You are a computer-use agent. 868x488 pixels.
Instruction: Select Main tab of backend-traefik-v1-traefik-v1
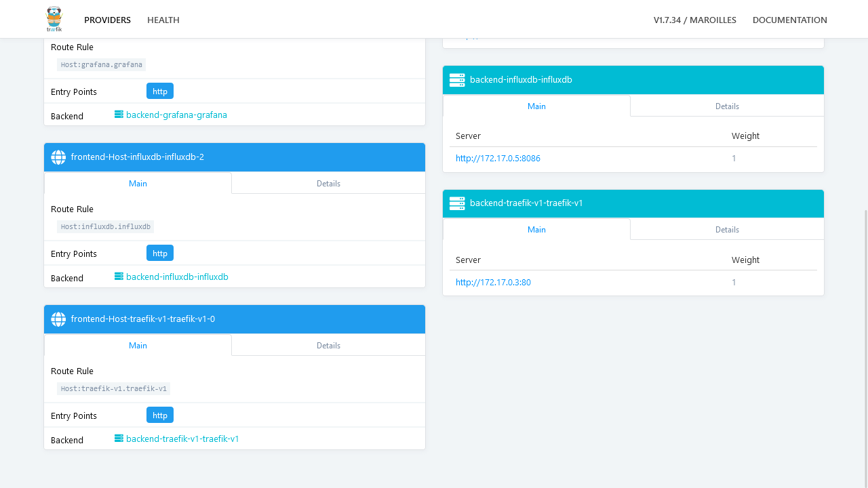(x=536, y=230)
